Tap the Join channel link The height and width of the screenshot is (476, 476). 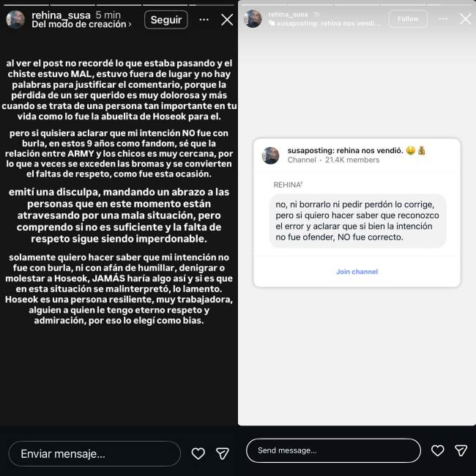(357, 272)
